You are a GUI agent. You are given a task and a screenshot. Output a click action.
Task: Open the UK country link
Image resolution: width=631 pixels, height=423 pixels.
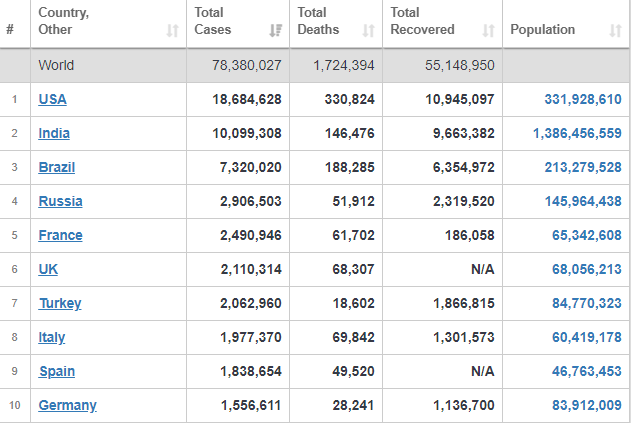pyautogui.click(x=48, y=269)
